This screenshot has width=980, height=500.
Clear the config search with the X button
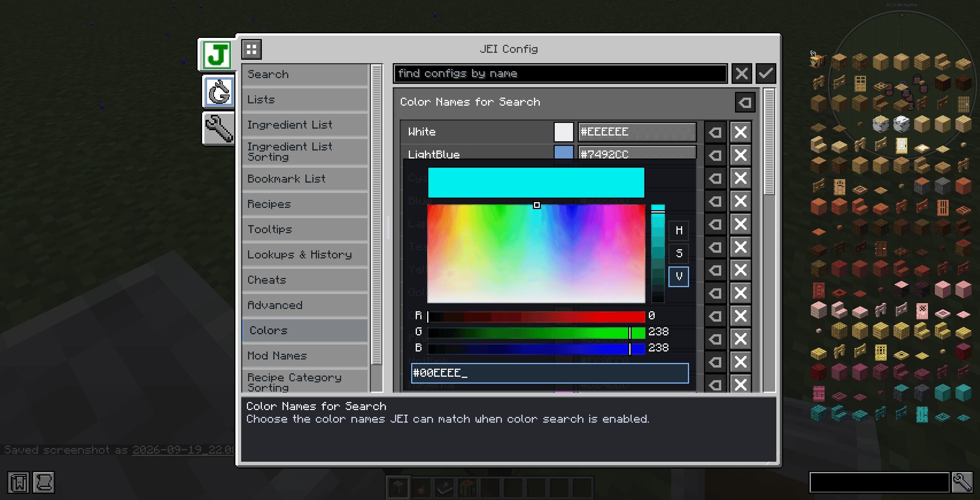[x=742, y=74]
